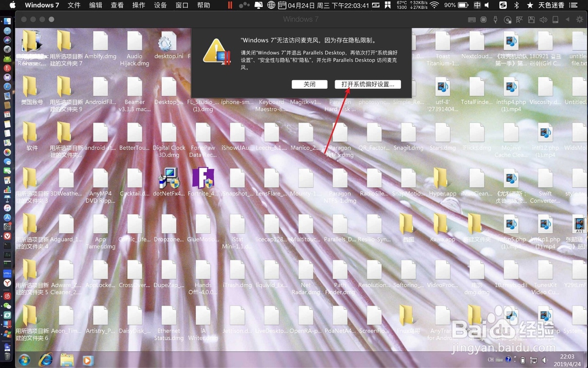Click the Parallels keyboard device icon
This screenshot has width=588, height=368.
point(472,19)
